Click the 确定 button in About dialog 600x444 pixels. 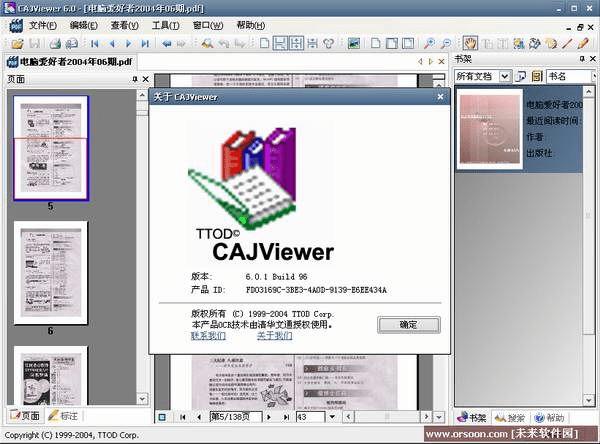click(x=409, y=325)
